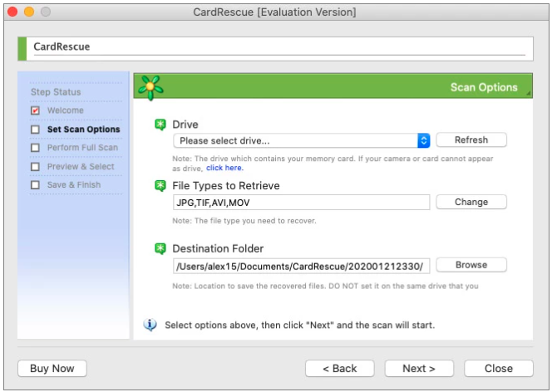Viewport: 552px width, 392px height.
Task: Click the blue drive dropdown arrows
Action: (x=424, y=140)
